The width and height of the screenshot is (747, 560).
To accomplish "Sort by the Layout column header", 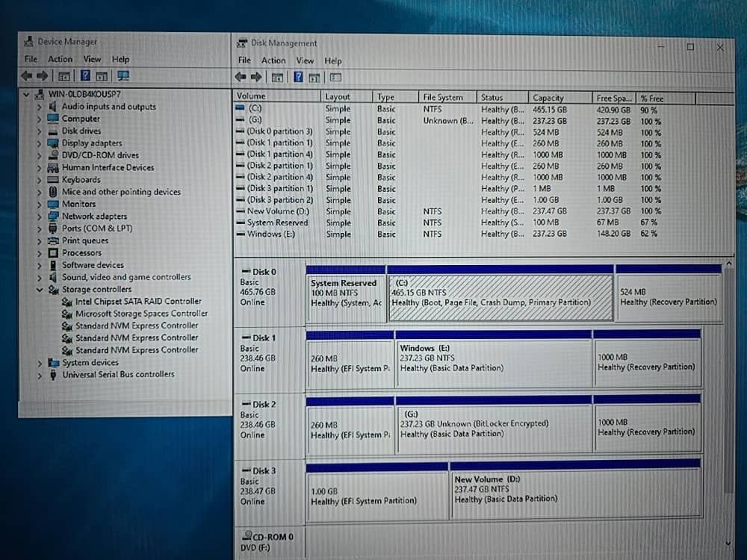I will click(x=347, y=96).
